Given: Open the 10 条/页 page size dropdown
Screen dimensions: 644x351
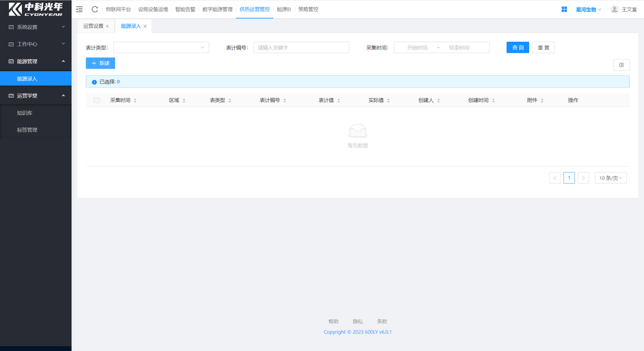Looking at the screenshot, I should point(610,178).
